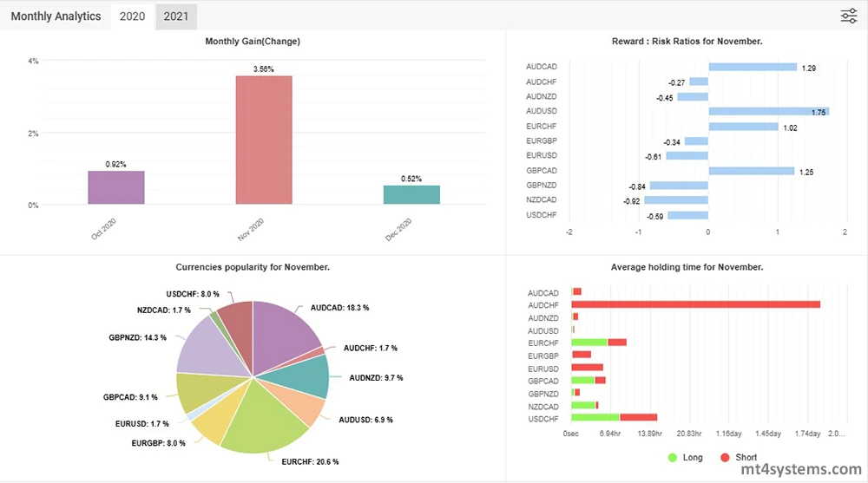Click the Nov 2020 gain bar

coord(264,140)
